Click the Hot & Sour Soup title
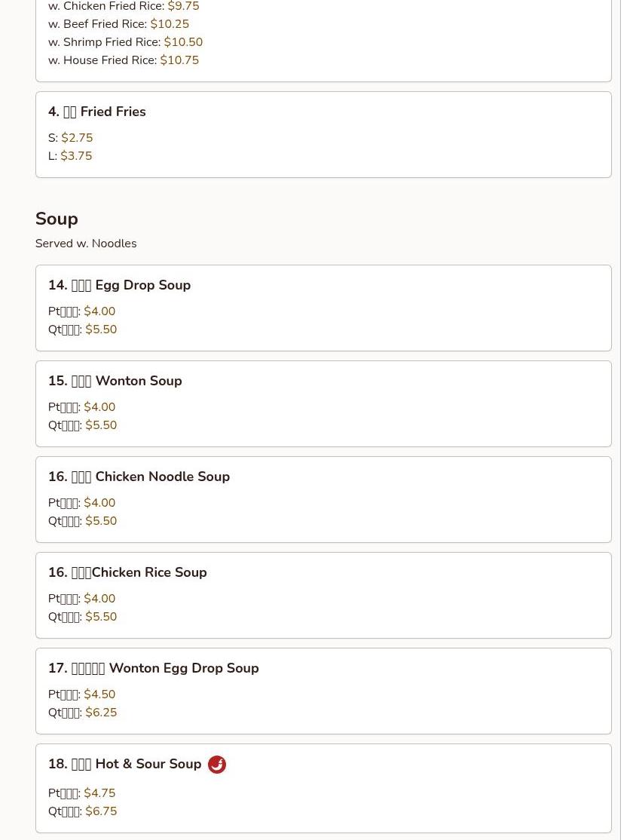The height and width of the screenshot is (840, 636). pos(125,764)
